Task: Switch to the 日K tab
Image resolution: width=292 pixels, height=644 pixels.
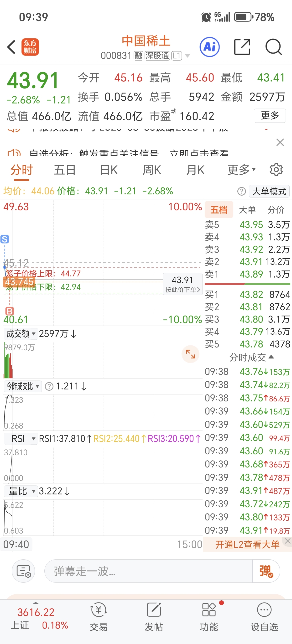Action: coord(109,170)
